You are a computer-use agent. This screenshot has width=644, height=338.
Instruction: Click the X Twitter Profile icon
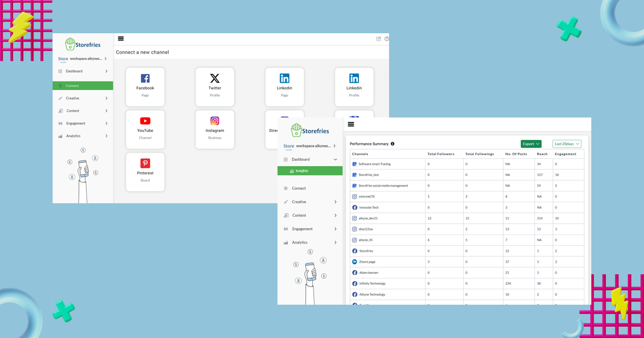click(x=215, y=78)
